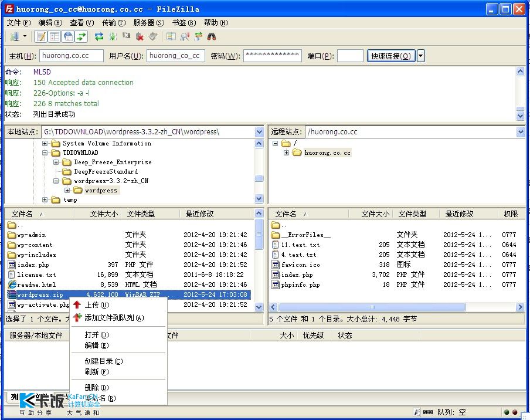Click the 用户名 username input field
This screenshot has height=420, width=530.
point(176,56)
